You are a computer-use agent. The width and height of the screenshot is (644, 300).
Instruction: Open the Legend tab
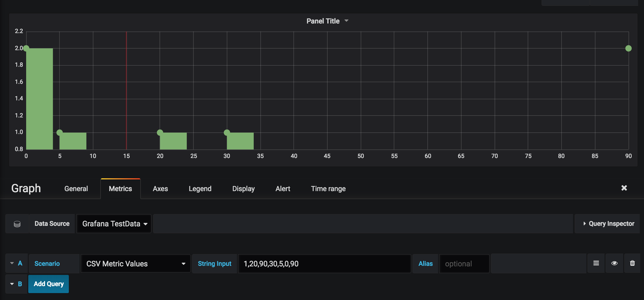coord(200,189)
